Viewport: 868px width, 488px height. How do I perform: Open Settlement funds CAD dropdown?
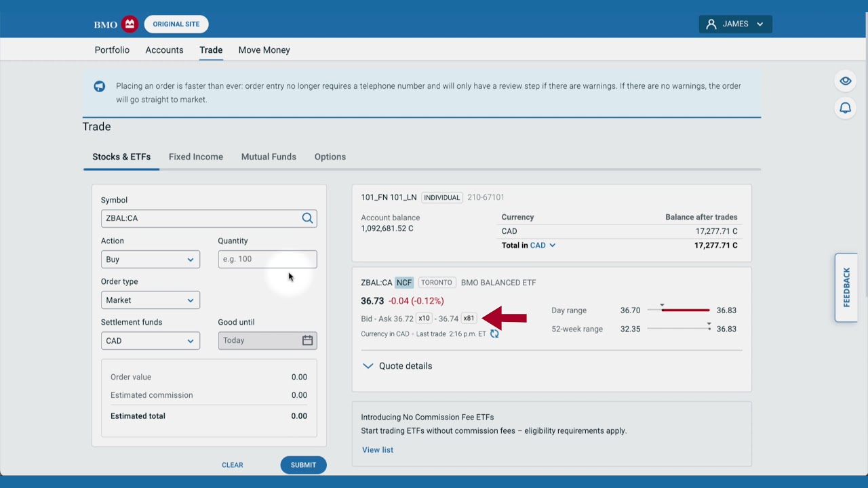[151, 340]
